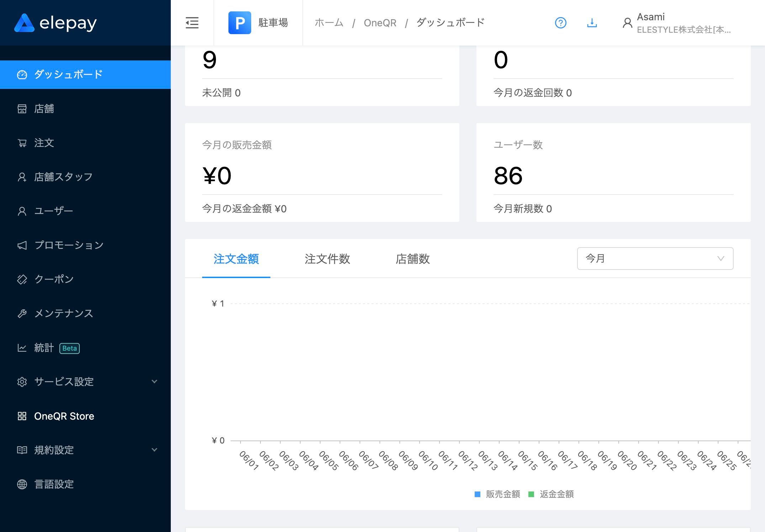Viewport: 765px width, 532px height.
Task: Click the wrench メンテナンス icon
Action: [22, 314]
